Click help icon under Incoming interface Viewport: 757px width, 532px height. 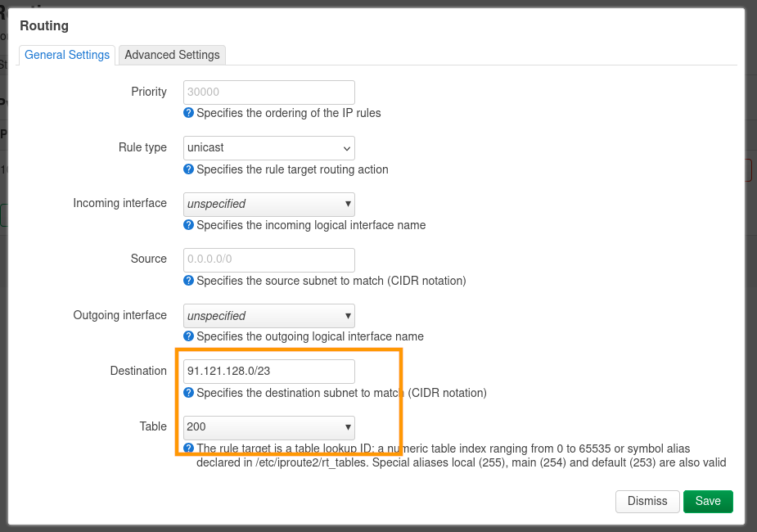click(189, 224)
